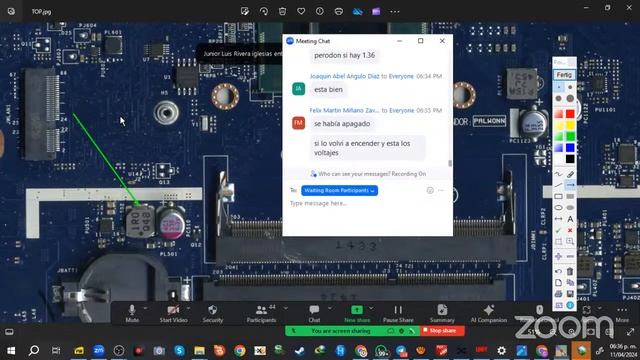Select the filled rectangle tool

pyautogui.click(x=570, y=196)
